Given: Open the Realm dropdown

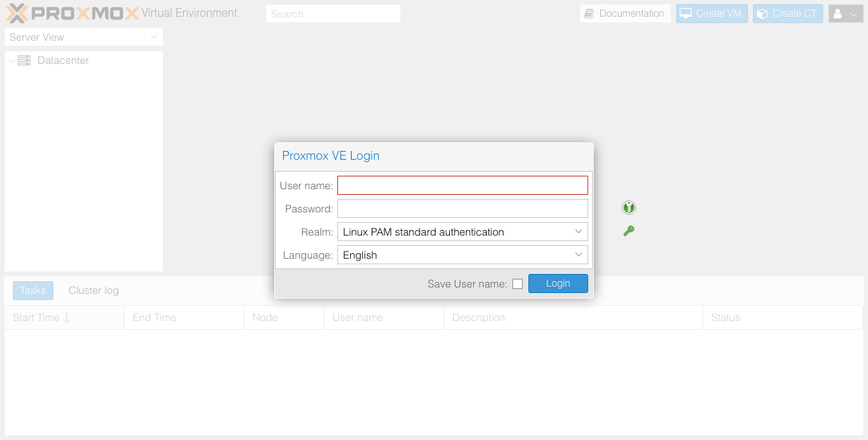Looking at the screenshot, I should (x=462, y=232).
